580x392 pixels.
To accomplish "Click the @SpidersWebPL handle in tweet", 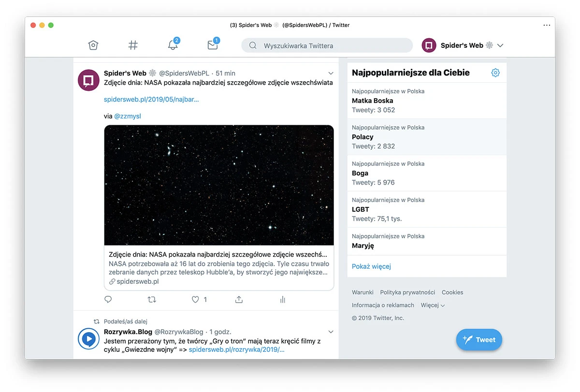I will (184, 73).
